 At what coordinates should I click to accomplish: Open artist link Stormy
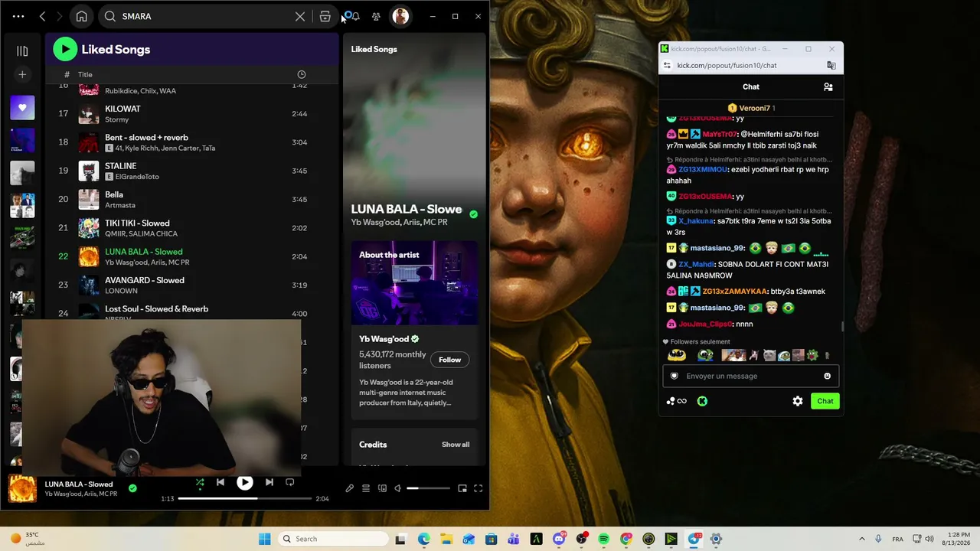[x=116, y=119]
